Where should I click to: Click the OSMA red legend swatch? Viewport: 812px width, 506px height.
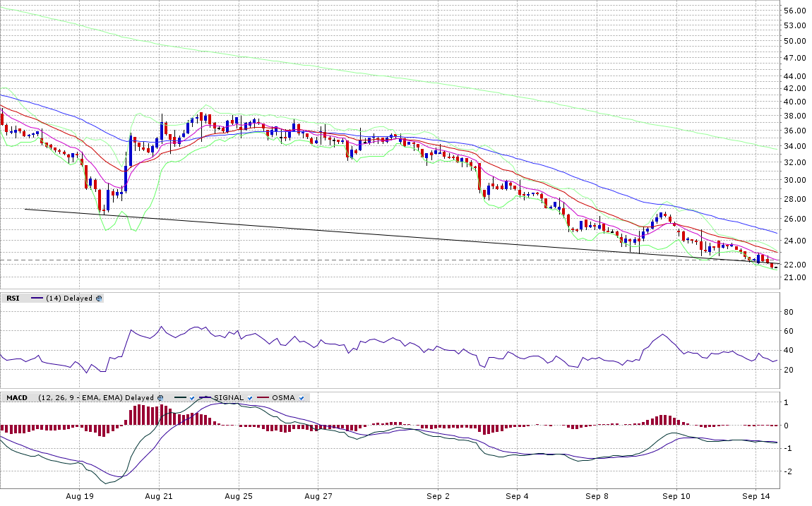tap(263, 398)
